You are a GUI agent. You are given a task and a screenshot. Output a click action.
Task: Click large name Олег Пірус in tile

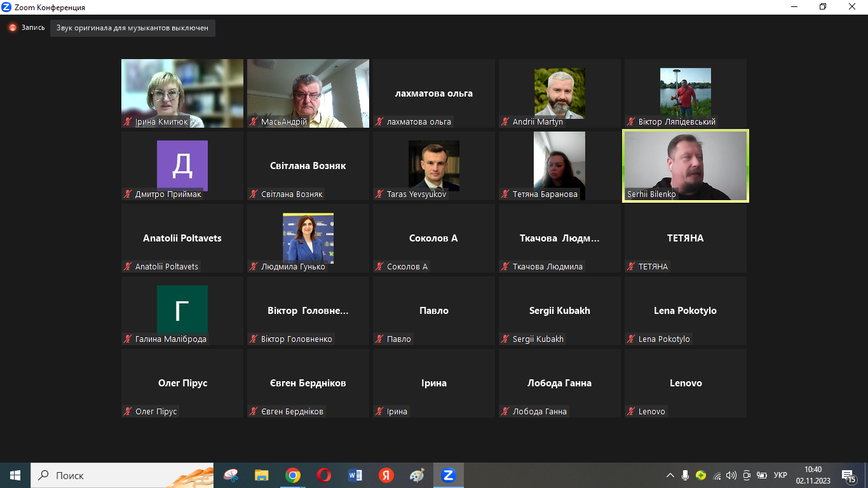pos(182,383)
